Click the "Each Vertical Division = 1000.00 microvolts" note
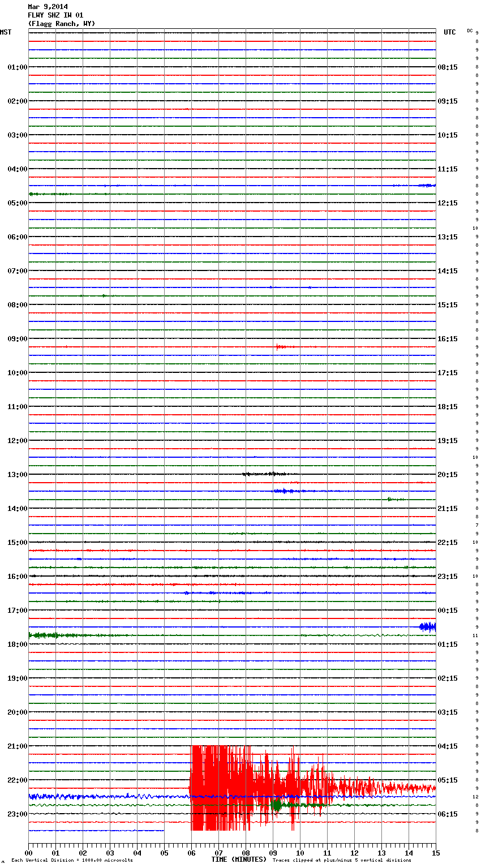 coord(72,861)
